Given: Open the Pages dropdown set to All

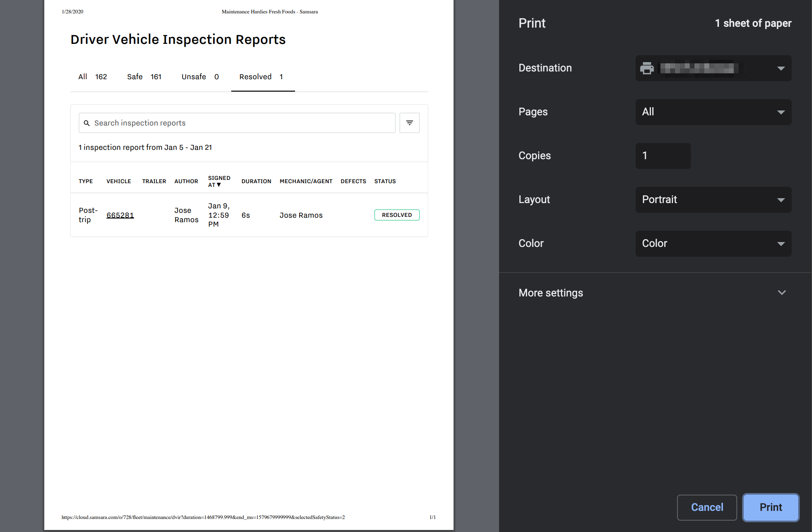Looking at the screenshot, I should coord(713,112).
